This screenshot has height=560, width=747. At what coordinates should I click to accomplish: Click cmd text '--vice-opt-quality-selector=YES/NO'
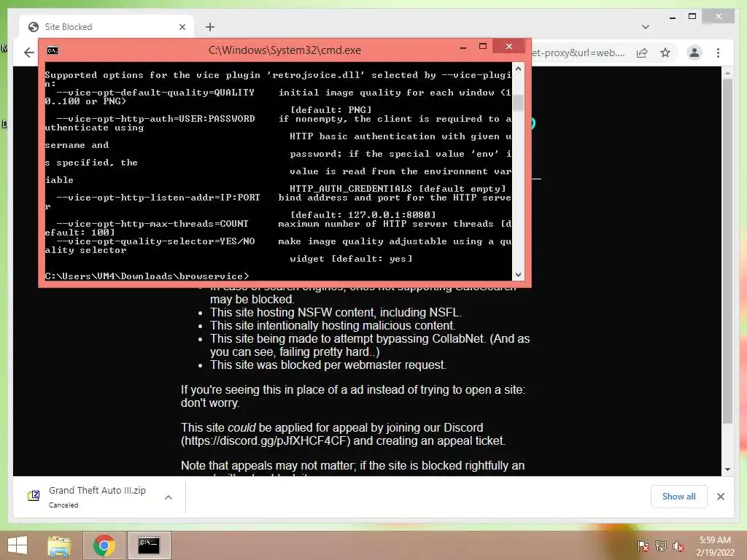[x=155, y=241]
